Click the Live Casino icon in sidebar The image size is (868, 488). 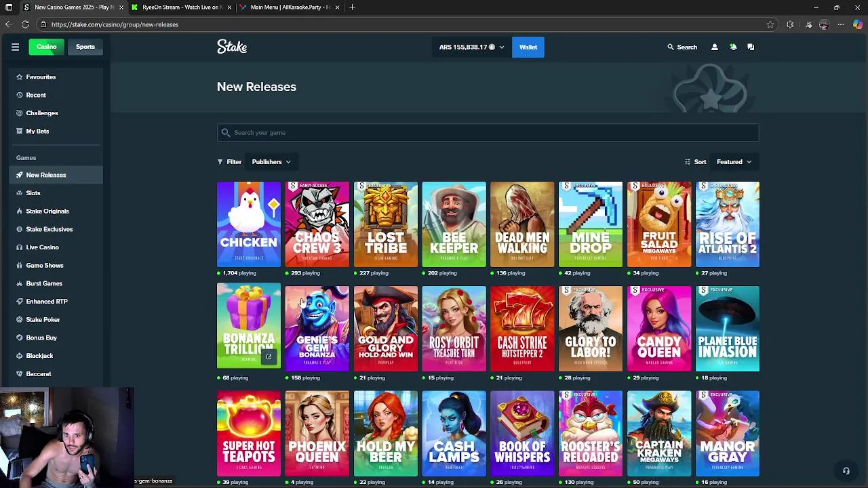point(20,247)
